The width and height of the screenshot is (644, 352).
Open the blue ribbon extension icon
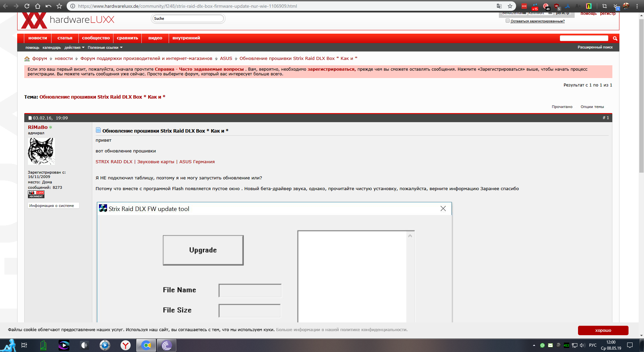coord(568,6)
